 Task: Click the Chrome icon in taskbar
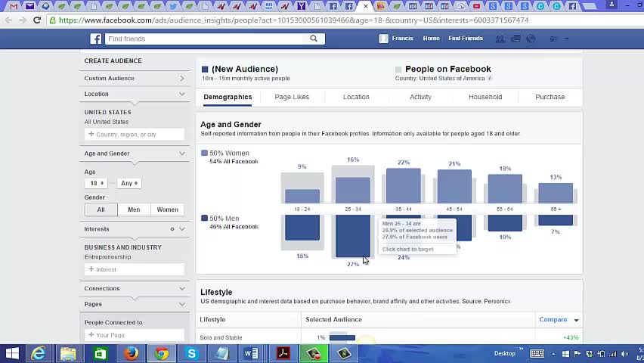click(162, 353)
